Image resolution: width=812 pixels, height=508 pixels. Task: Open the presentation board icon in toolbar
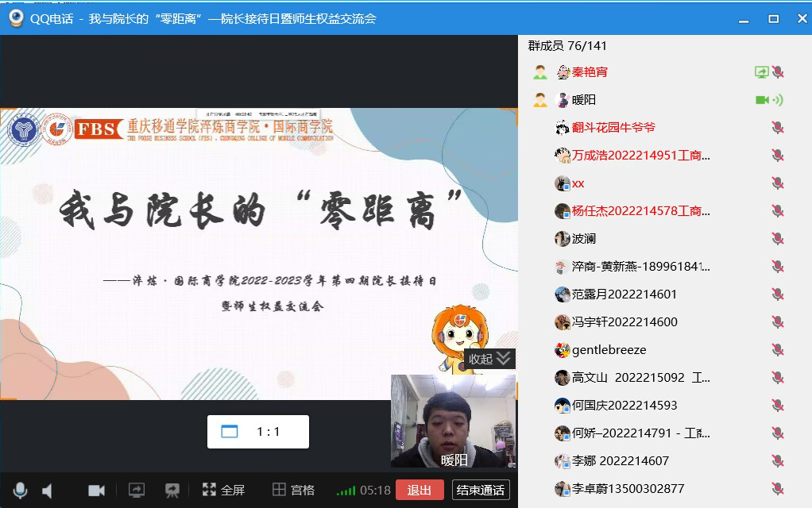point(172,491)
